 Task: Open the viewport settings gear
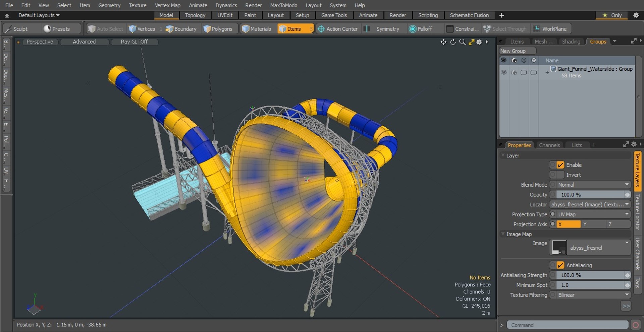point(479,42)
